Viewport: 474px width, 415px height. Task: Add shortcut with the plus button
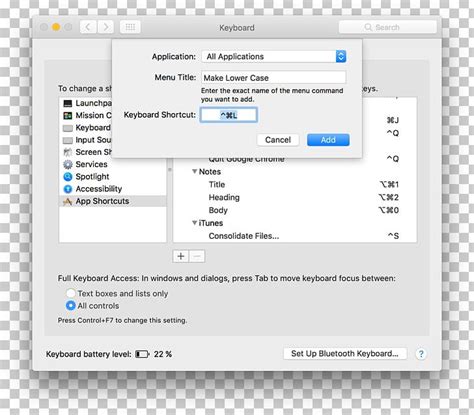pyautogui.click(x=181, y=256)
